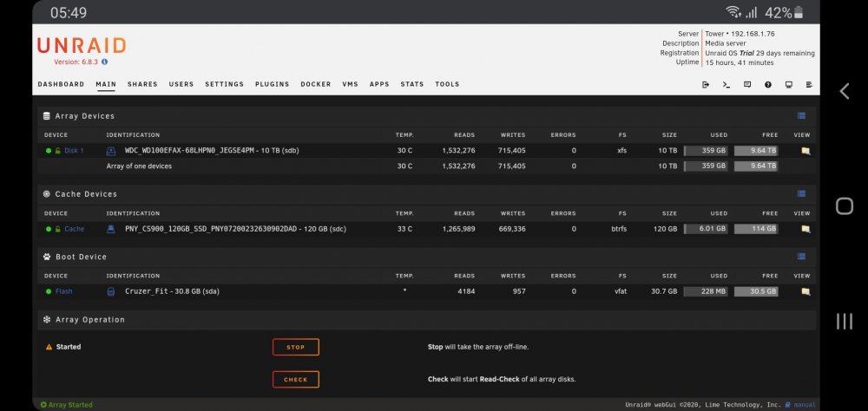Click the version info icon beside 6.8.3
This screenshot has width=868, height=411.
pyautogui.click(x=105, y=62)
